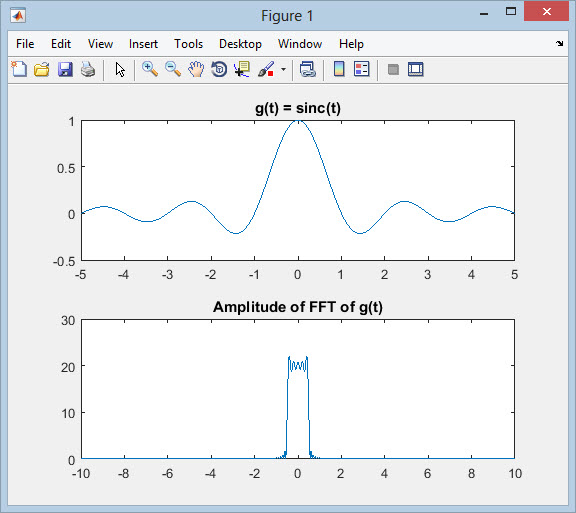
Task: Open the Tools menu
Action: pos(188,44)
